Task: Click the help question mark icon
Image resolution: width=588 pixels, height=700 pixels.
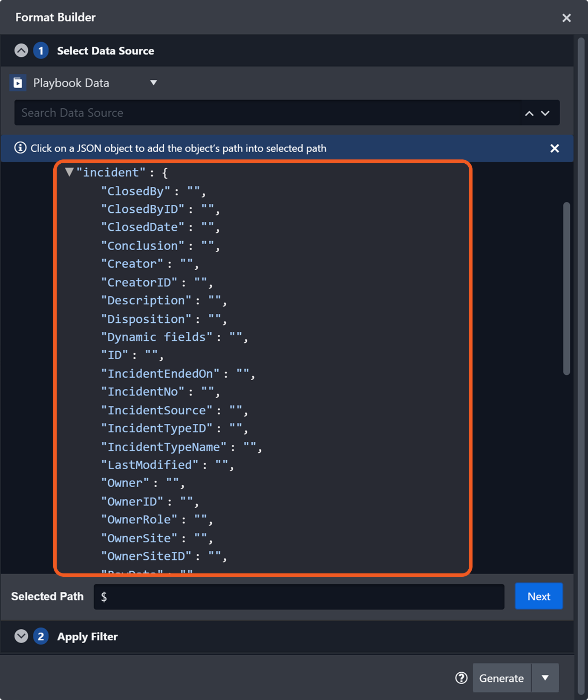Action: (461, 678)
